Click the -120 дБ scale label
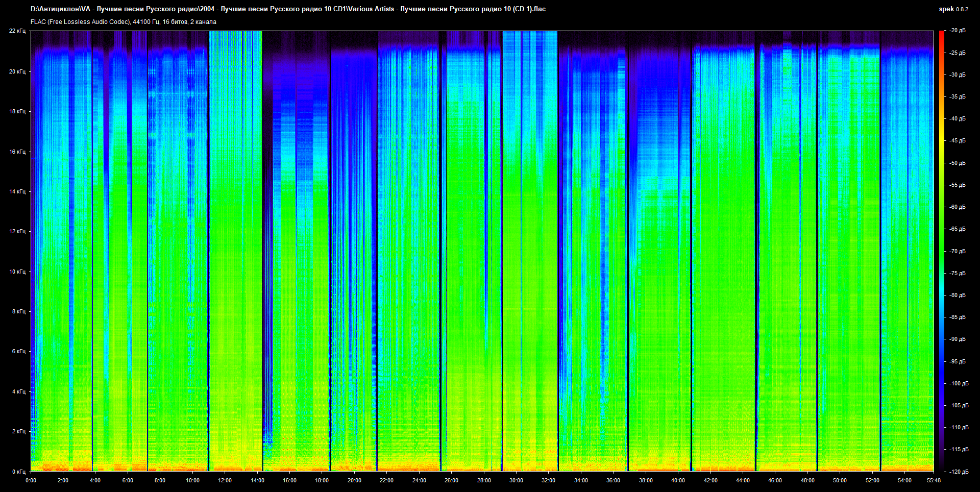This screenshot has height=492, width=980. click(958, 472)
